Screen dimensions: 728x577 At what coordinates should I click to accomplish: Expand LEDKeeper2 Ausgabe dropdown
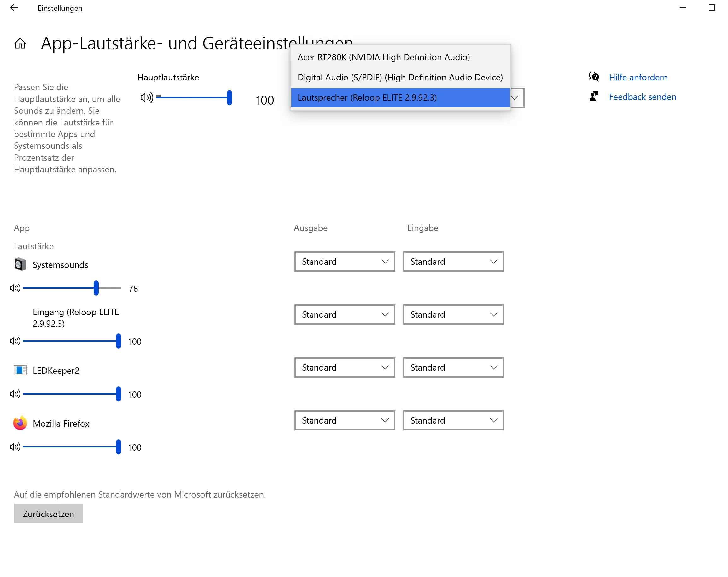344,367
